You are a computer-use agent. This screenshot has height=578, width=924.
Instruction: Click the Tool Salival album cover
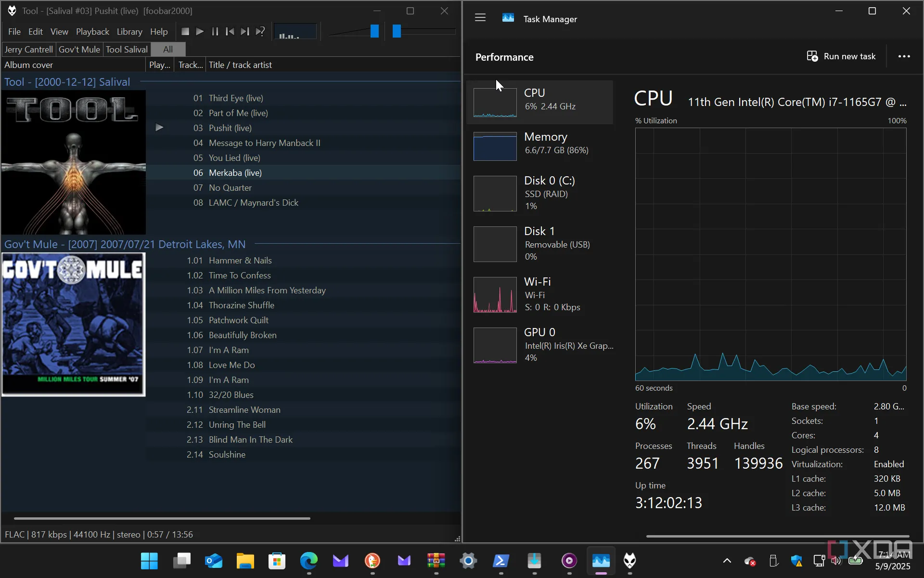(73, 162)
